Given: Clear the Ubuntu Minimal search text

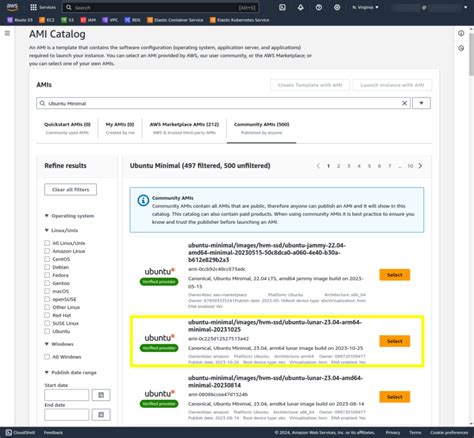Looking at the screenshot, I should (404, 103).
